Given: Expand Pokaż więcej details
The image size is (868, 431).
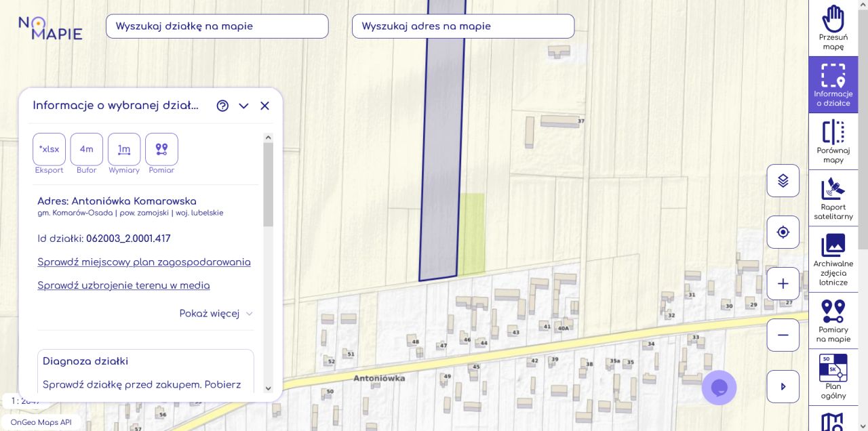Looking at the screenshot, I should (216, 314).
